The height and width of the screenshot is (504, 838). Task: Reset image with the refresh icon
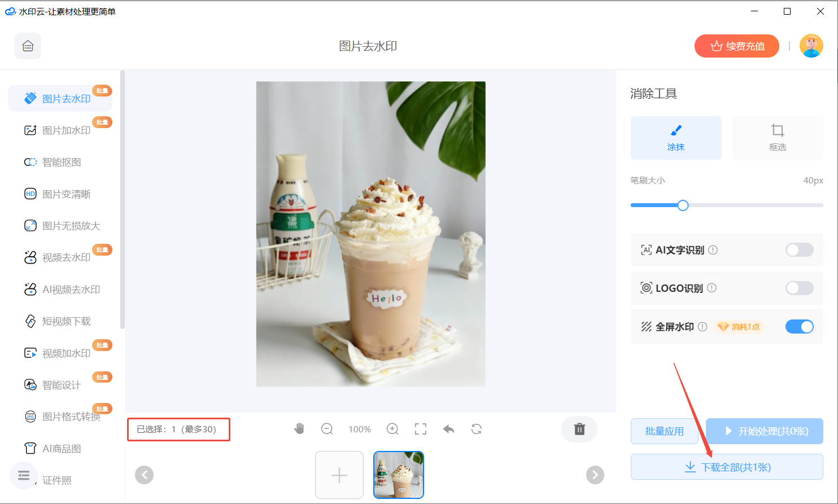pyautogui.click(x=477, y=429)
